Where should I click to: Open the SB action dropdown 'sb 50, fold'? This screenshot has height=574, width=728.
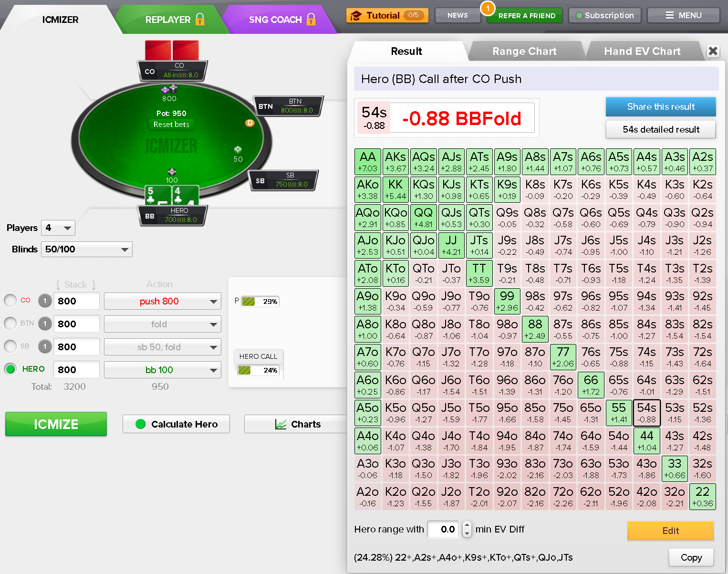click(163, 347)
